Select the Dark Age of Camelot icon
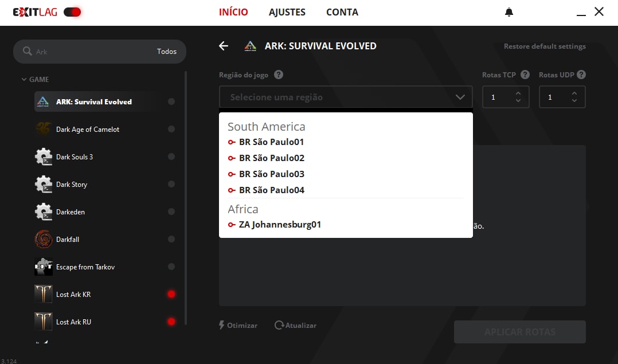 44,130
